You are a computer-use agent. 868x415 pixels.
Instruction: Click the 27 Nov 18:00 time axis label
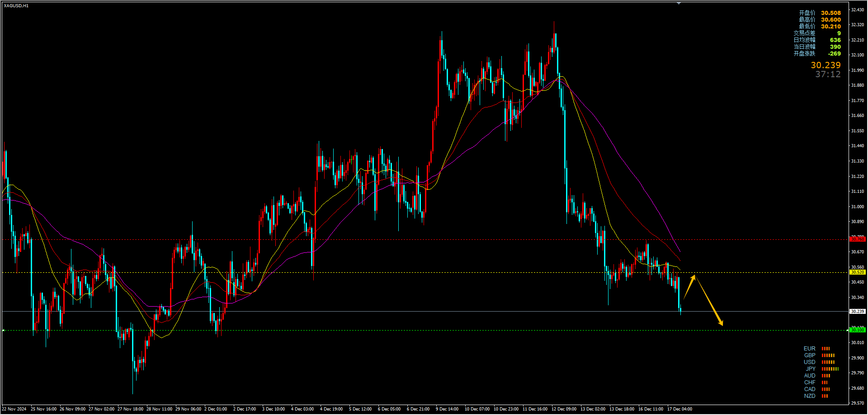[130, 409]
